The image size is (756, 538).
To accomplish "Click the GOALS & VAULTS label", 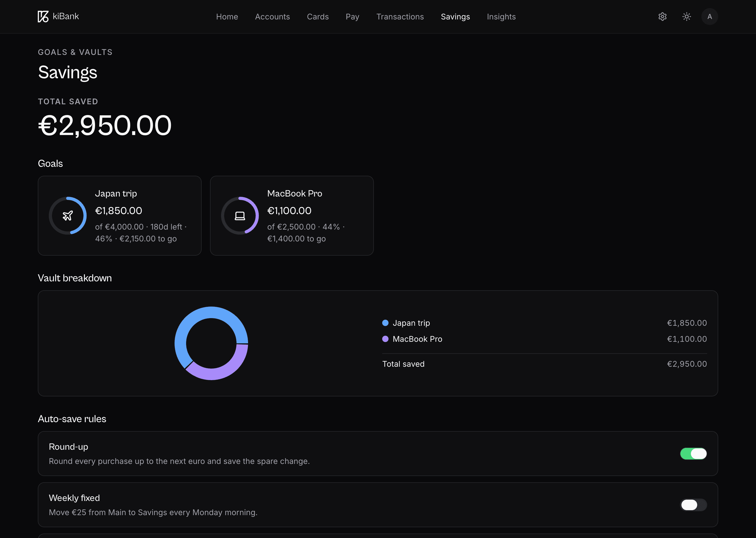I will 75,52.
